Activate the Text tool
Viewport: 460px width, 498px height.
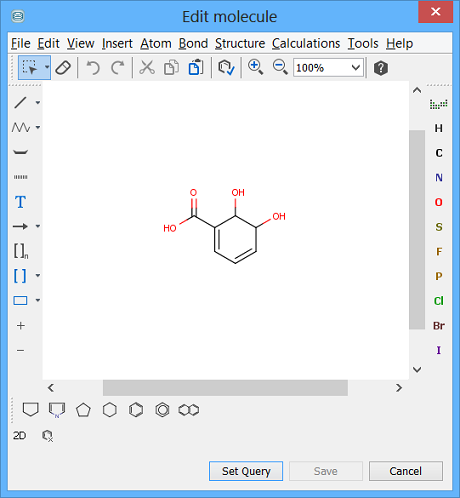coord(20,202)
